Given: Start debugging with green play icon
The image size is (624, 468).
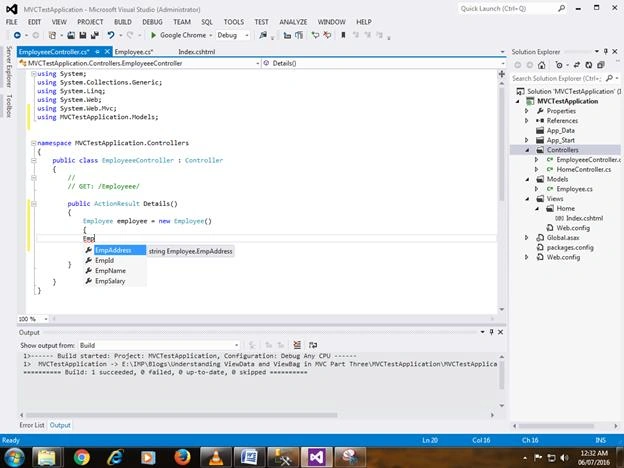Looking at the screenshot, I should point(153,35).
